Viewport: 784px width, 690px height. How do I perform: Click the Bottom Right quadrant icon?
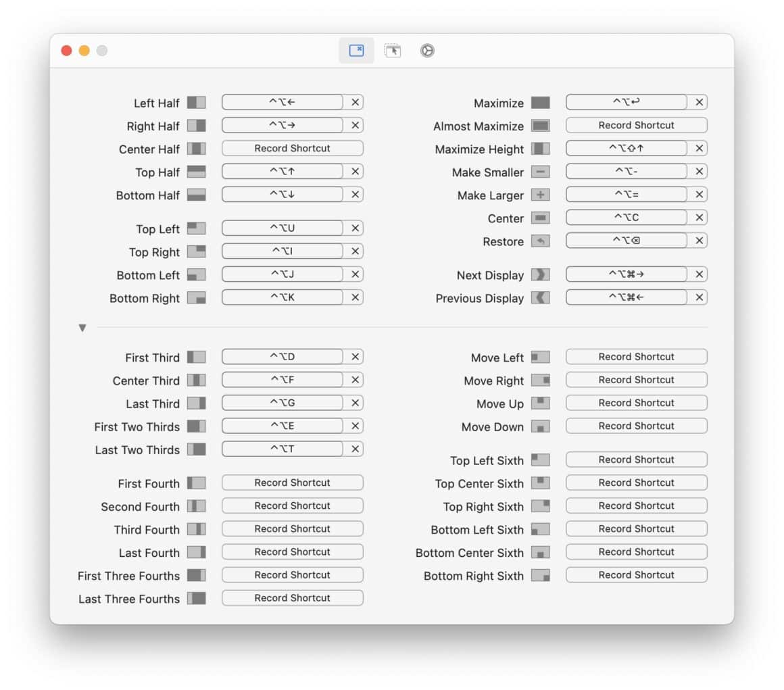(x=197, y=297)
